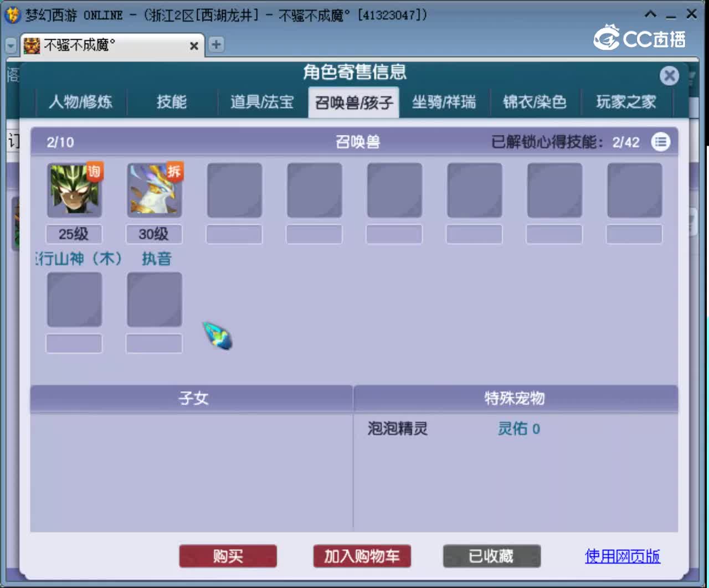Click the 行山神（木） pet name

(79, 259)
